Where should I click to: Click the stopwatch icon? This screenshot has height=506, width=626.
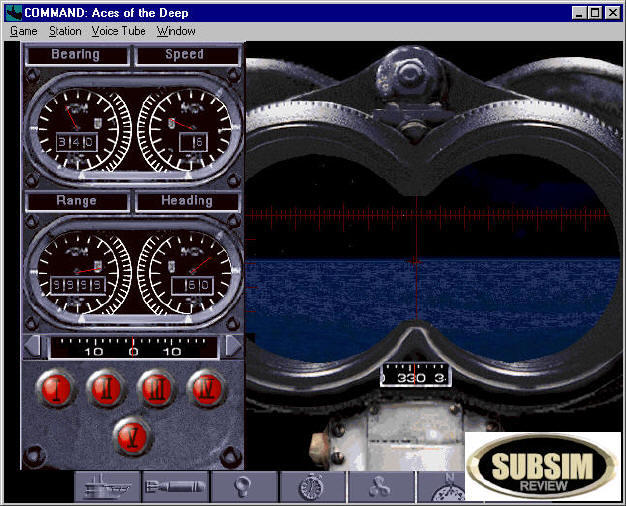coord(313,486)
